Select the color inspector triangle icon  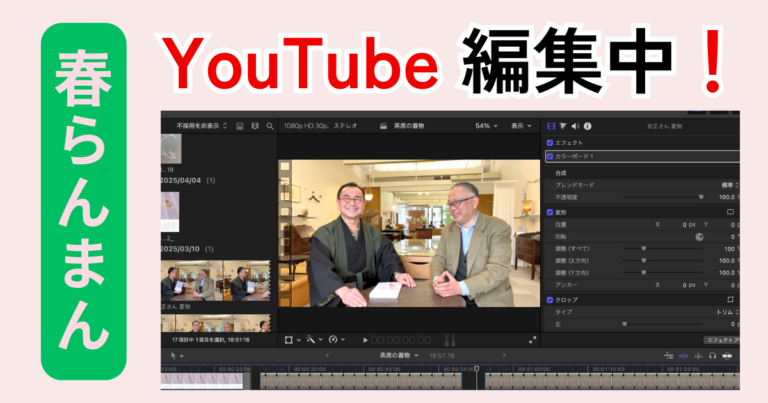coord(563,126)
